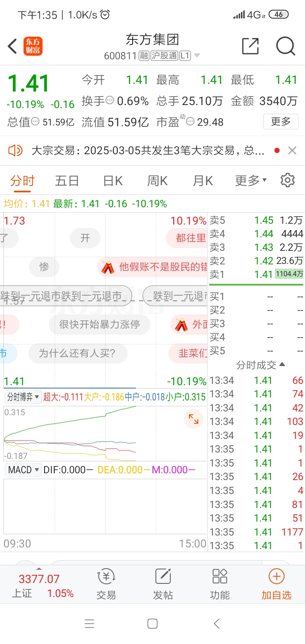Viewport: 305px width, 644px height.
Task: Open 功能 in bottom bar
Action: coord(220,585)
